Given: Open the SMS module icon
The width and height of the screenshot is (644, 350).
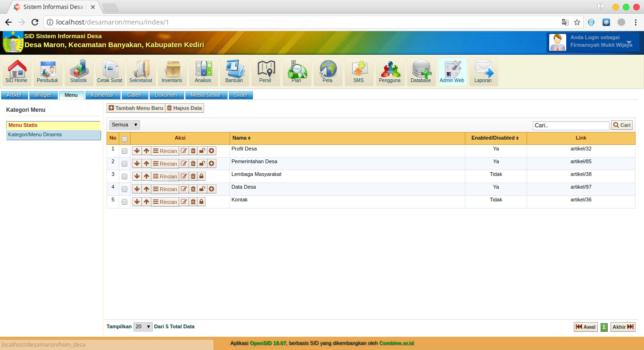Looking at the screenshot, I should pyautogui.click(x=359, y=71).
